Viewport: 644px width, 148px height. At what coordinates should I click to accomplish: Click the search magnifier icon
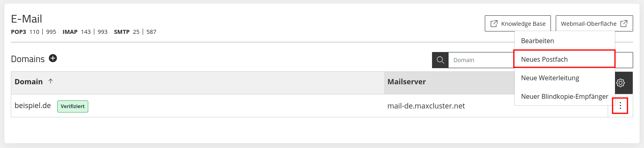440,60
